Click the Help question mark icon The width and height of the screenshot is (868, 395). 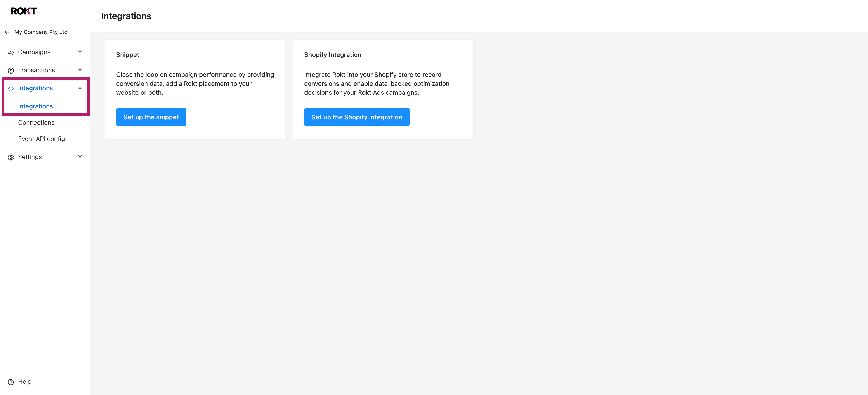(x=11, y=382)
